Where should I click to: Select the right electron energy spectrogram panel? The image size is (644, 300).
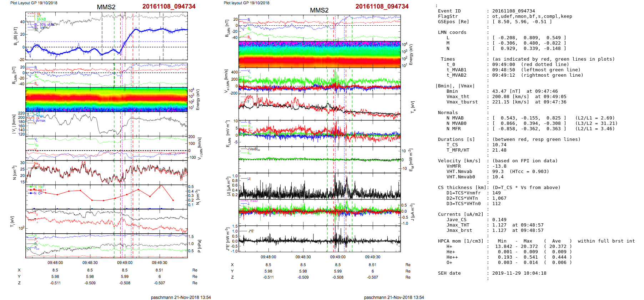[x=320, y=54]
